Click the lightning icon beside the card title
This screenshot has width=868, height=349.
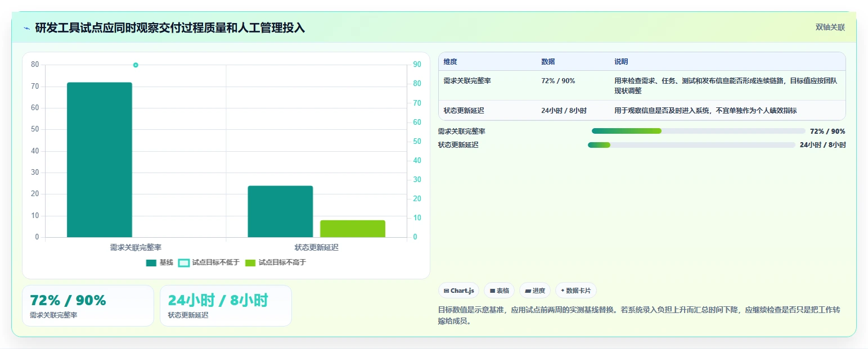click(x=26, y=28)
